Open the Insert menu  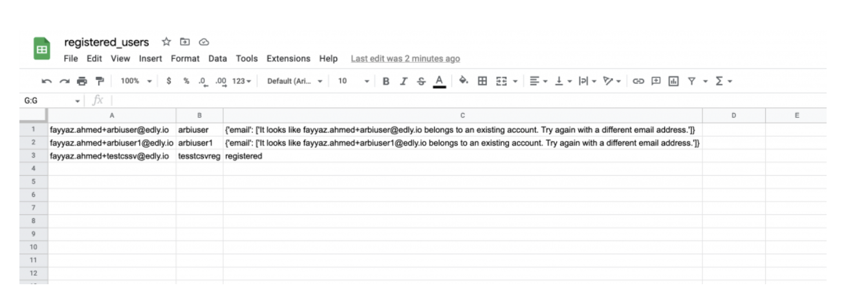pos(151,59)
